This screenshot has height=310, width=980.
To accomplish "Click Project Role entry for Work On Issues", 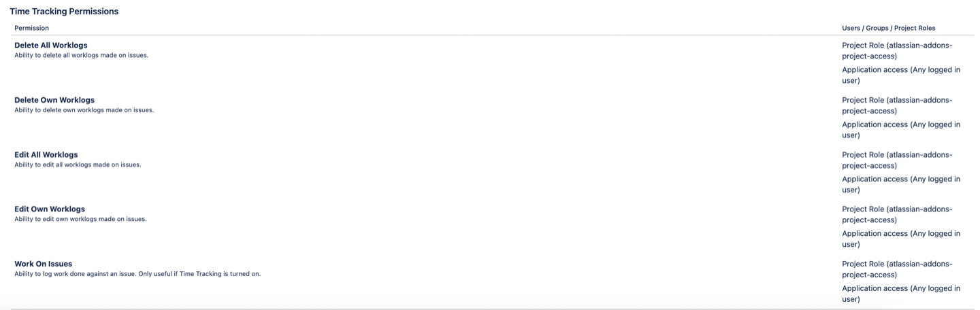I will [x=897, y=269].
